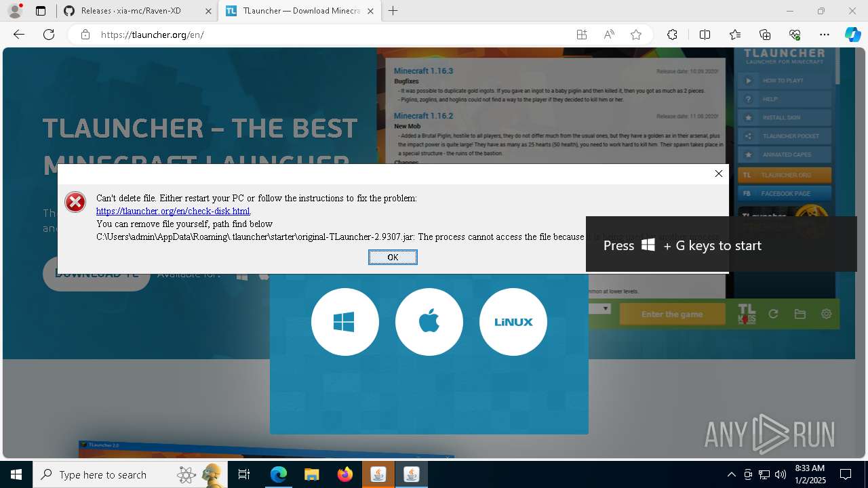Open the network status tray icon

764,474
